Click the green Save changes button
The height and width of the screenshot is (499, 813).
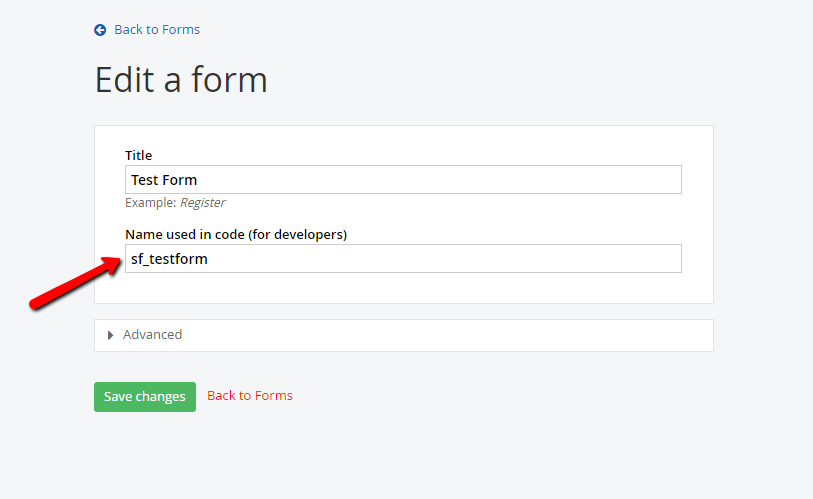click(145, 397)
